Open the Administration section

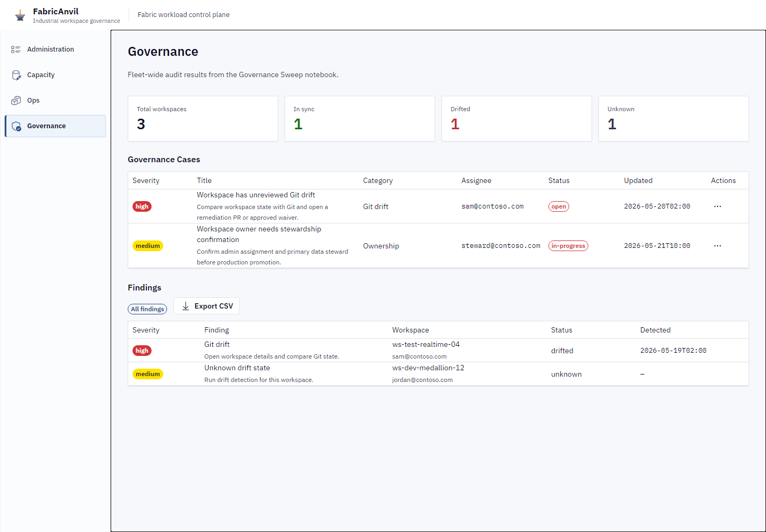[55, 49]
